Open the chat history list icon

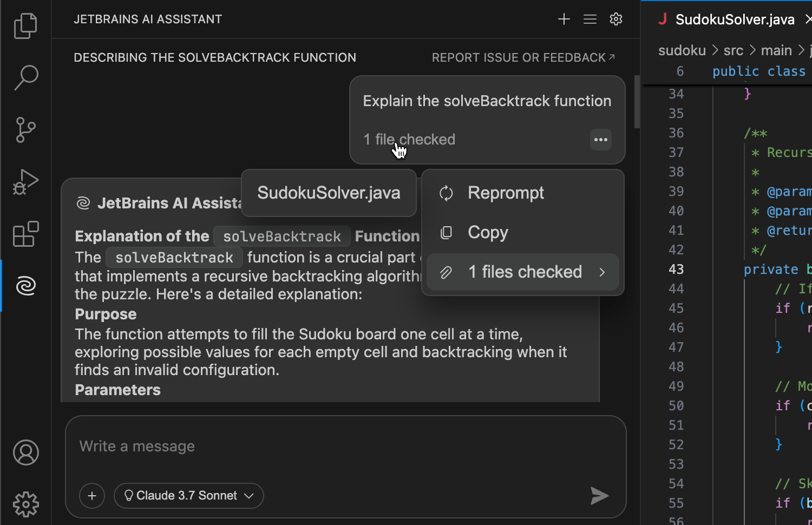[590, 19]
